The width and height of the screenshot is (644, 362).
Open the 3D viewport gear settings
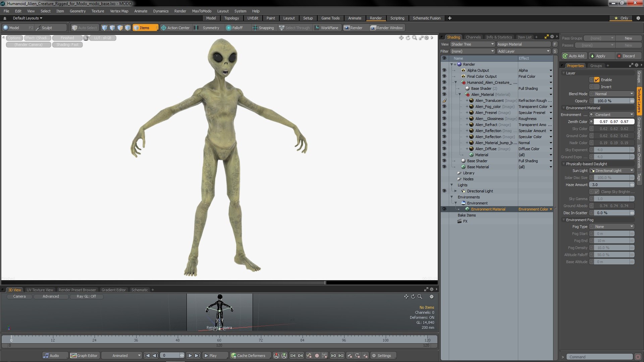(432, 297)
